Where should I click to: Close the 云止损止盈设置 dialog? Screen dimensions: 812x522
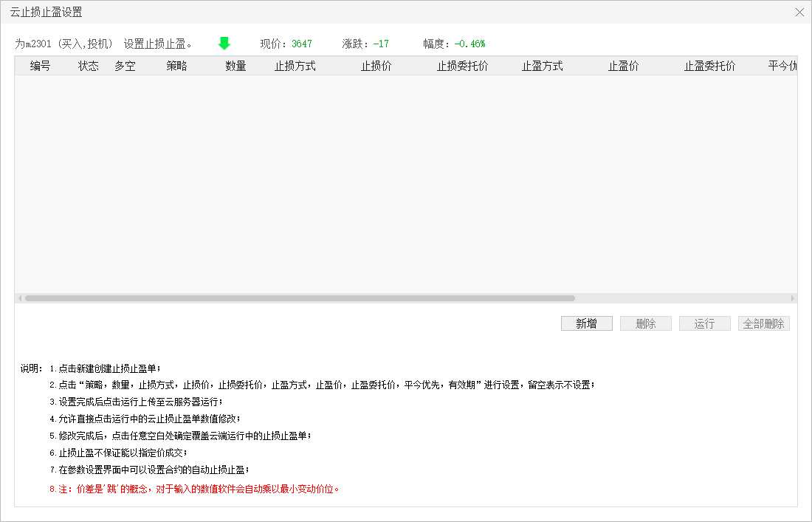pos(799,12)
